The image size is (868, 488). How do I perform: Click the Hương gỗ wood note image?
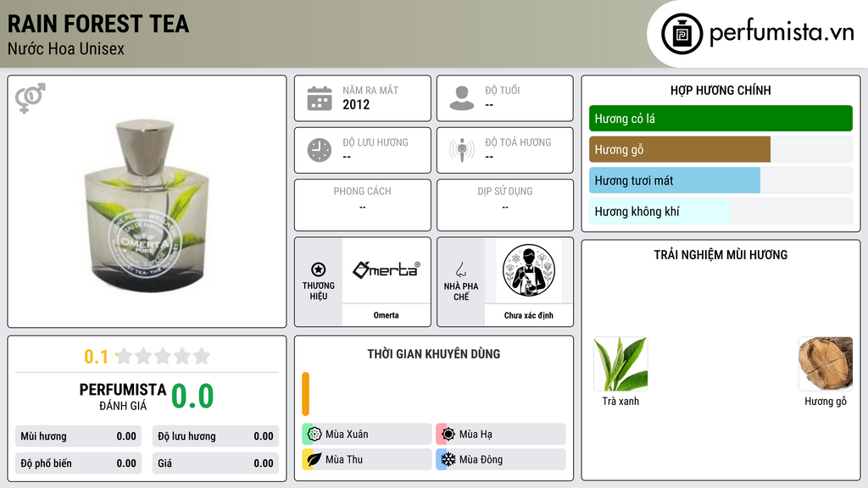click(x=826, y=363)
